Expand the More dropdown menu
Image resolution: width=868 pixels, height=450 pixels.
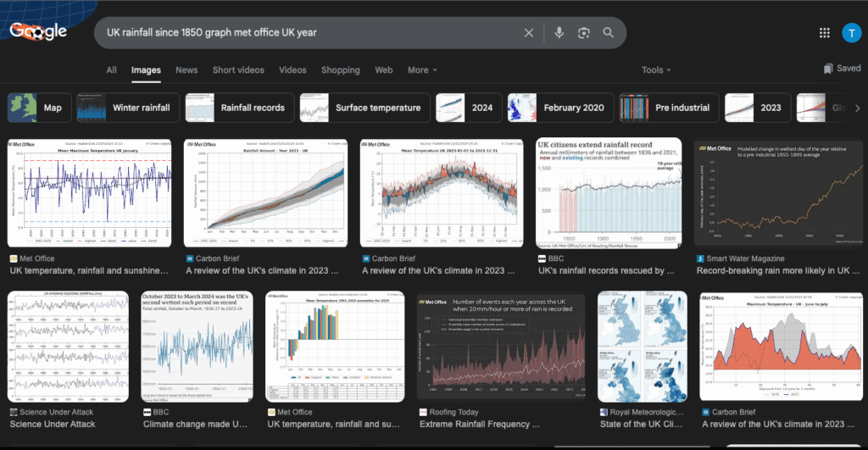[422, 69]
